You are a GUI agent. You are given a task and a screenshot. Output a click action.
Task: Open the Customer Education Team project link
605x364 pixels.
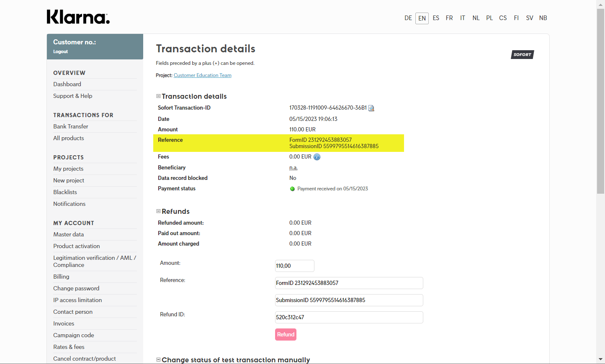203,75
